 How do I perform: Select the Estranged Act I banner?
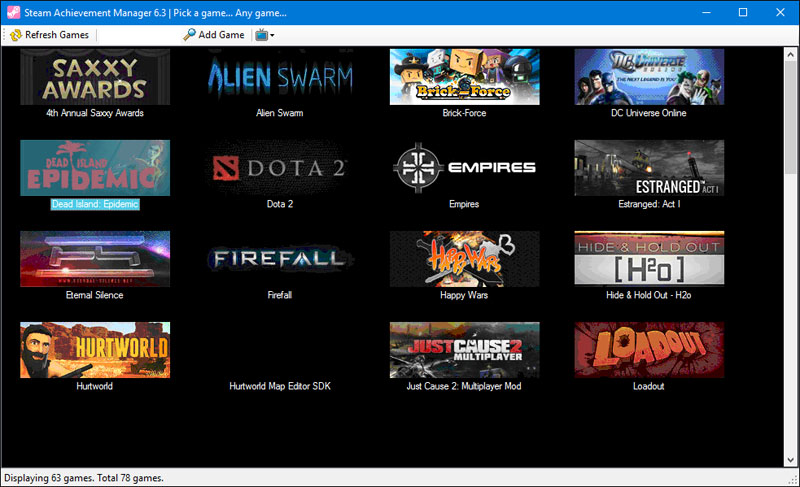(x=649, y=168)
